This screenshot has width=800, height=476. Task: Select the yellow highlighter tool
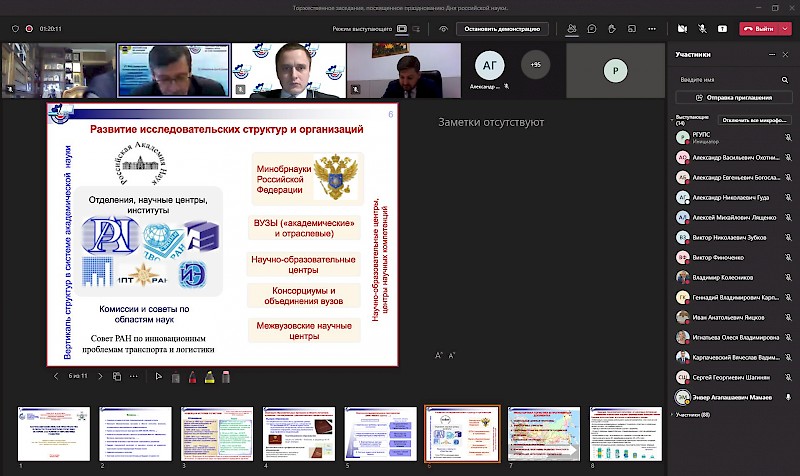(209, 377)
